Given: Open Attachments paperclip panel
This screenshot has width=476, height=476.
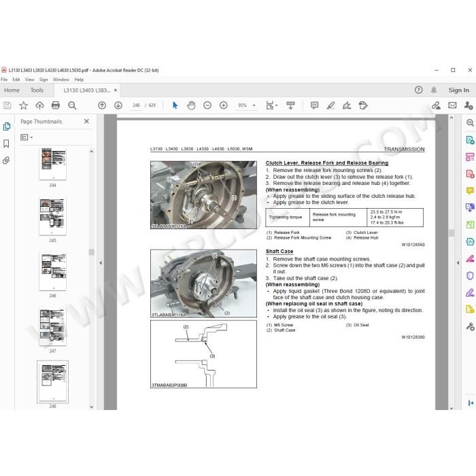Looking at the screenshot, I should coord(6,160).
